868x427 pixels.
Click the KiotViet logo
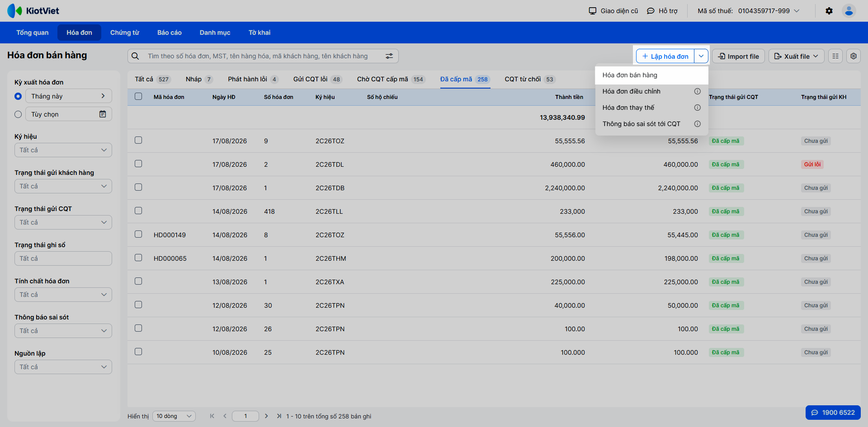[x=33, y=11]
